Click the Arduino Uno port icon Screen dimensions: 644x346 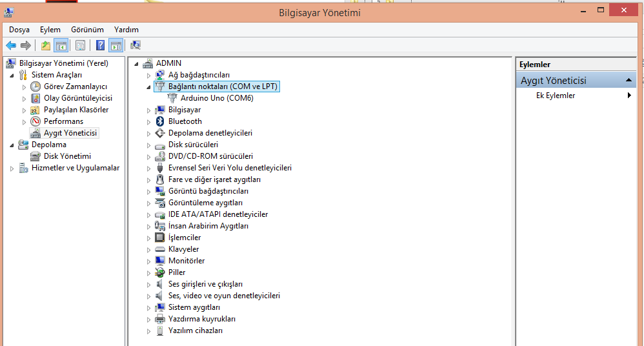point(172,98)
